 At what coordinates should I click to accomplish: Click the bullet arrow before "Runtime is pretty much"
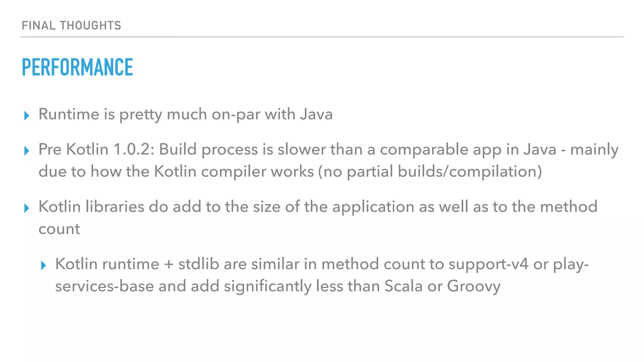click(x=27, y=116)
